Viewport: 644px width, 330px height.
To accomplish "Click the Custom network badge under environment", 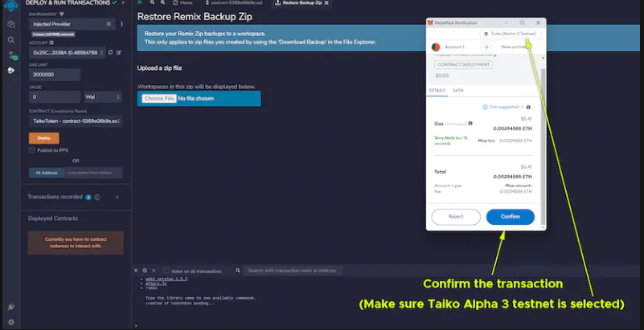I will (53, 35).
